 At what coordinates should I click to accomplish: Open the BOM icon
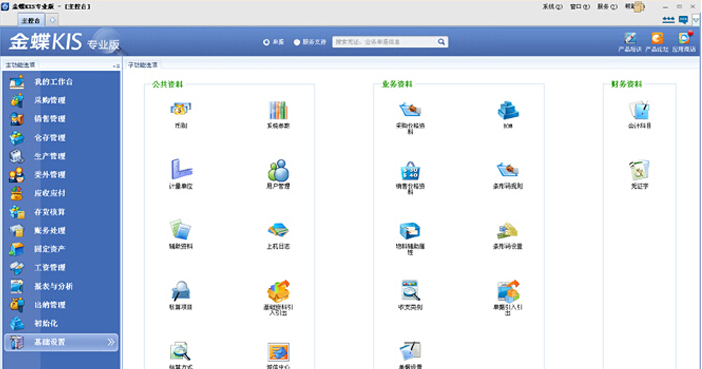(508, 115)
